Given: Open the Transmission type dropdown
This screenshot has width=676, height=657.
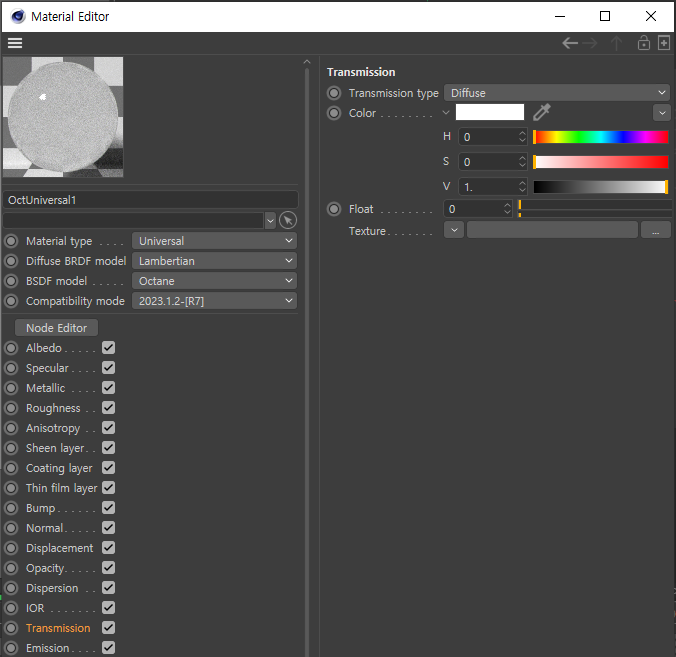Looking at the screenshot, I should [x=557, y=93].
